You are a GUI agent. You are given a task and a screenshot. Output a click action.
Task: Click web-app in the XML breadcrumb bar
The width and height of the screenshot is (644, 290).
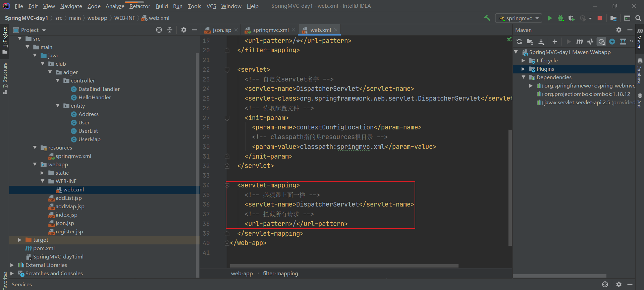pyautogui.click(x=242, y=273)
